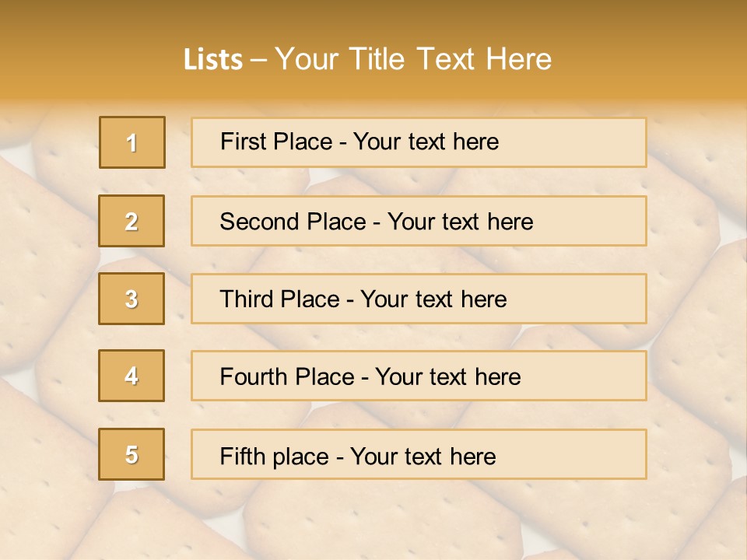Click 'Your text here' in first row
Image resolution: width=747 pixels, height=560 pixels.
click(426, 142)
